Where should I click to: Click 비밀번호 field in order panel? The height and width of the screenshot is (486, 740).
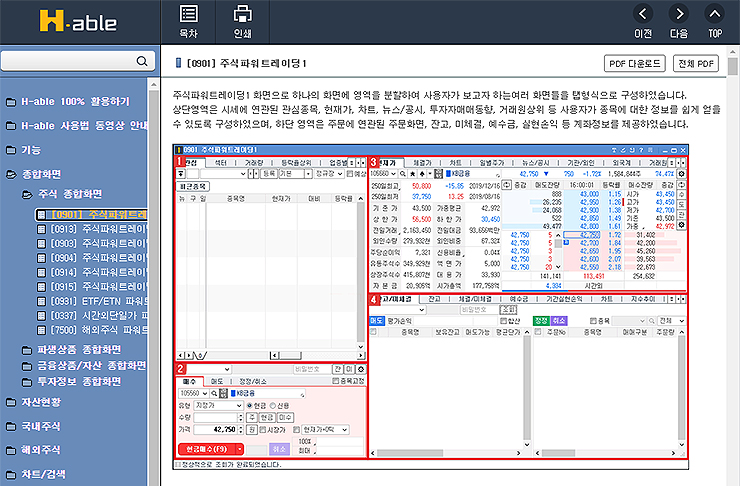coord(311,369)
